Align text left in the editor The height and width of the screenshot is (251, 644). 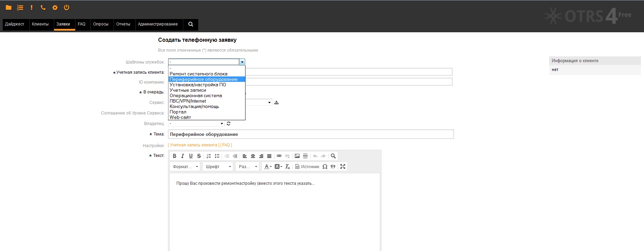pos(244,156)
